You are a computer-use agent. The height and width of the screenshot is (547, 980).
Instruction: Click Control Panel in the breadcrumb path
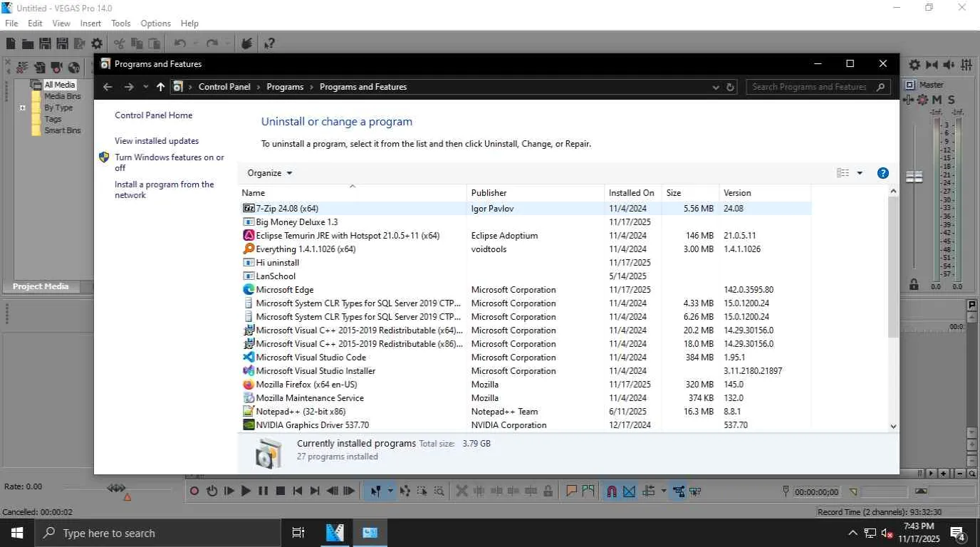click(224, 87)
